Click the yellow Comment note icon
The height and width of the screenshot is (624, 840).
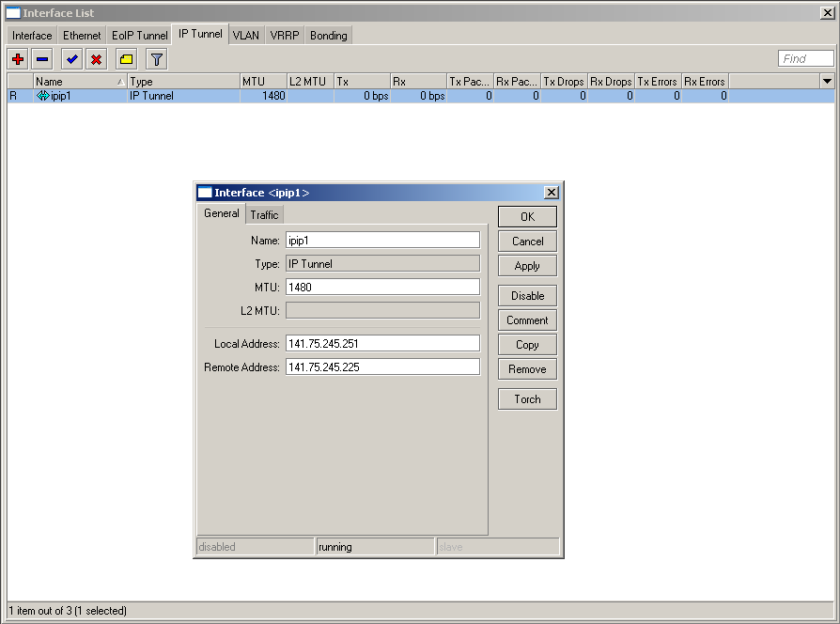(x=127, y=59)
